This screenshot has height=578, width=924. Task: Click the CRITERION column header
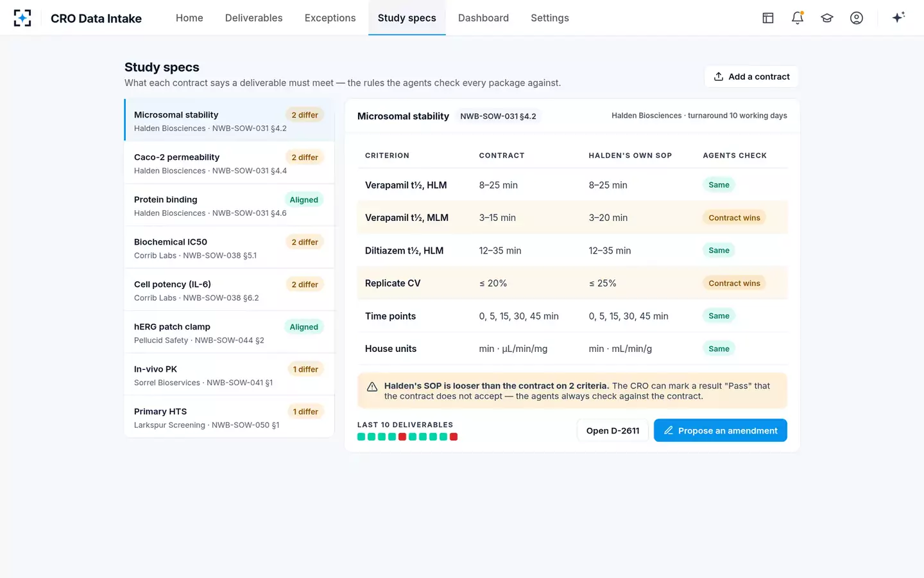click(x=387, y=155)
